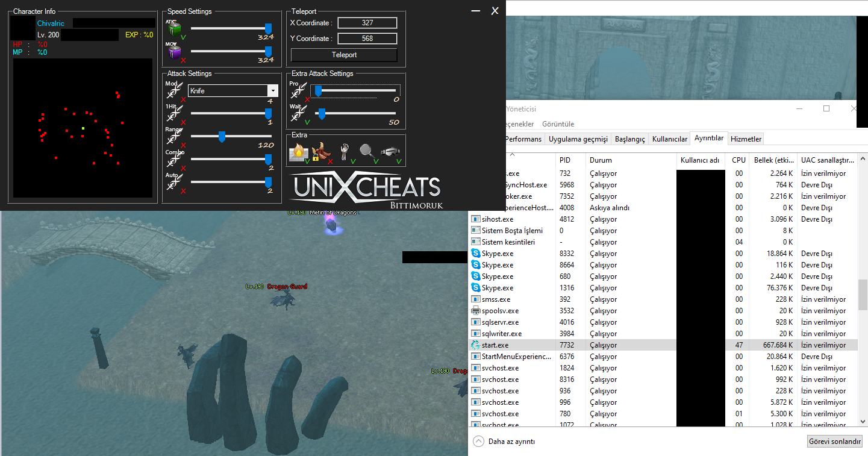
Task: Click the Pro crossed-swords icon
Action: pyautogui.click(x=298, y=90)
